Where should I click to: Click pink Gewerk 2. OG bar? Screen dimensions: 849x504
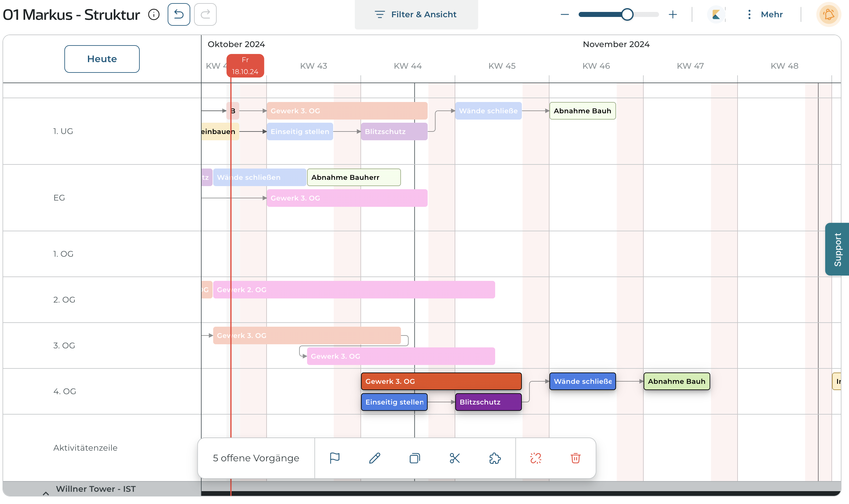[x=354, y=290]
